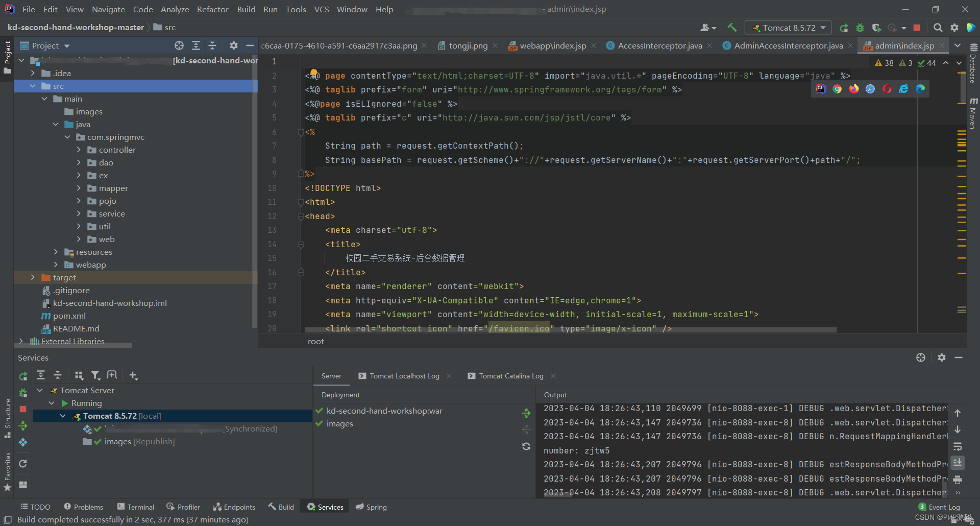Start debugging with the bug icon
The image size is (980, 526).
(860, 28)
